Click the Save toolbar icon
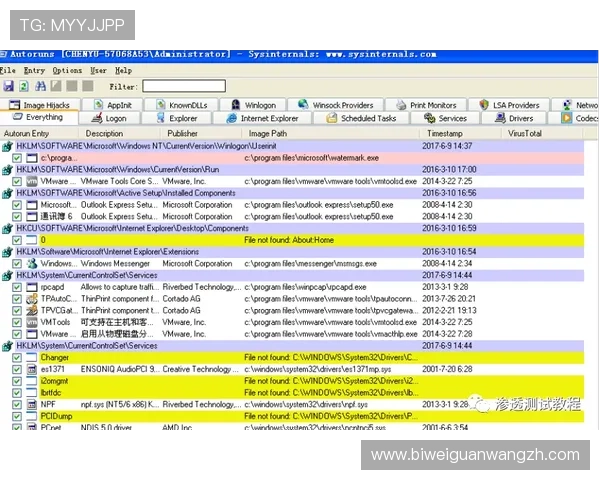The image size is (600, 480). click(8, 86)
